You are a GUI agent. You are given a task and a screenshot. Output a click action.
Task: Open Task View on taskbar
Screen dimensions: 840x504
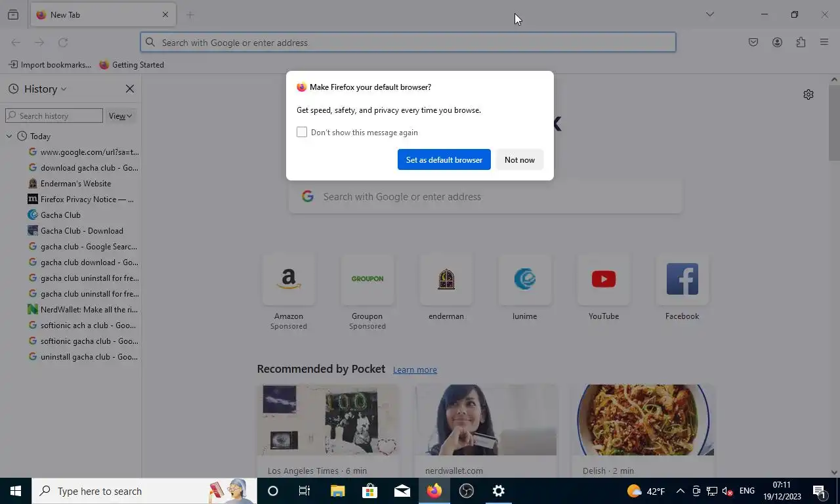(304, 491)
